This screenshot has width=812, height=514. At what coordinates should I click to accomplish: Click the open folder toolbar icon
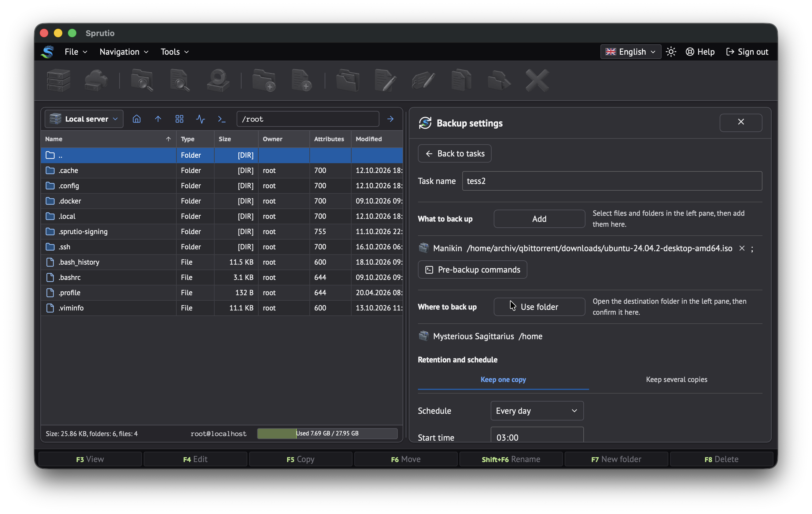[x=348, y=80]
